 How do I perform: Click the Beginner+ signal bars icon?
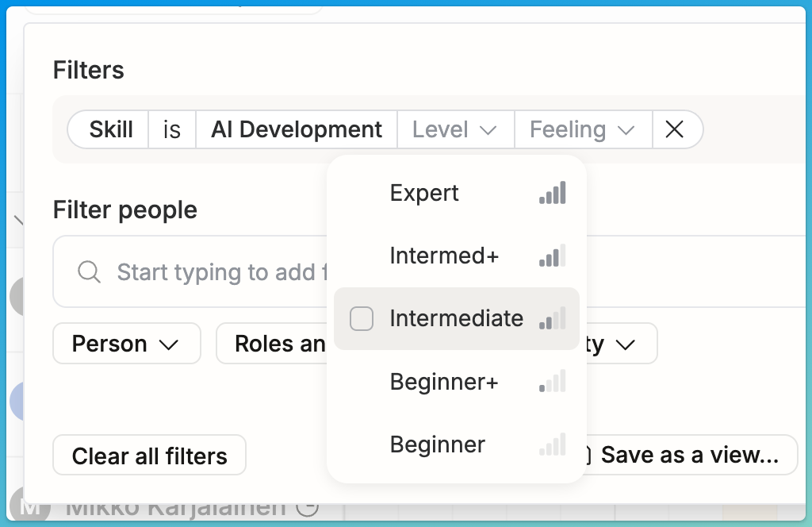552,382
